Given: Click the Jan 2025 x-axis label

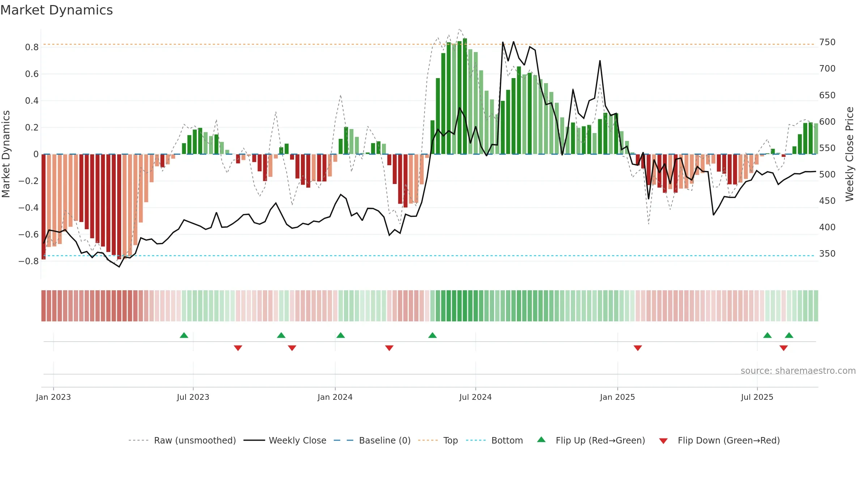Looking at the screenshot, I should pyautogui.click(x=617, y=397).
